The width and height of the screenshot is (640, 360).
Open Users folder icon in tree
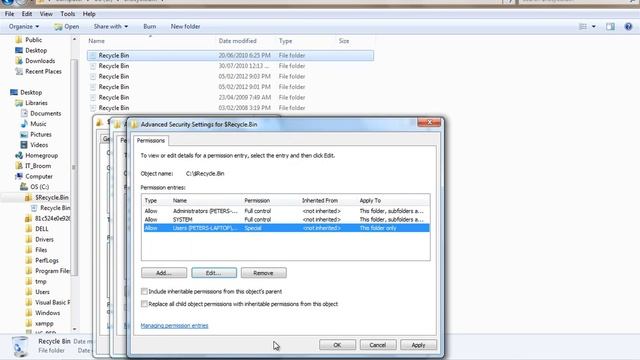click(x=29, y=292)
